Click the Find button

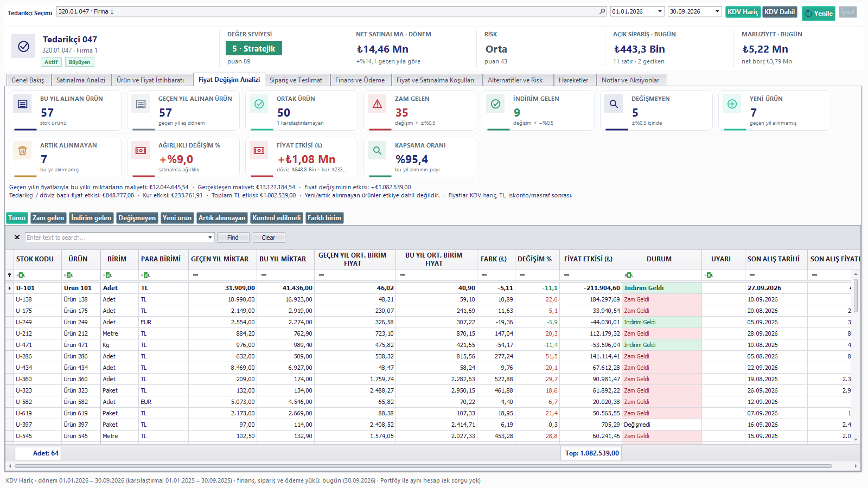pos(233,237)
